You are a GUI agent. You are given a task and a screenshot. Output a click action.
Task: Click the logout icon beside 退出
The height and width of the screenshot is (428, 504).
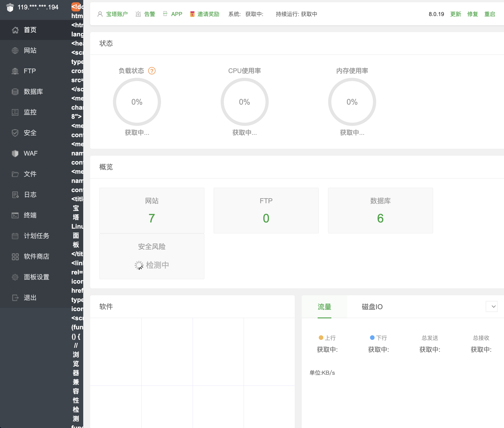coord(15,298)
